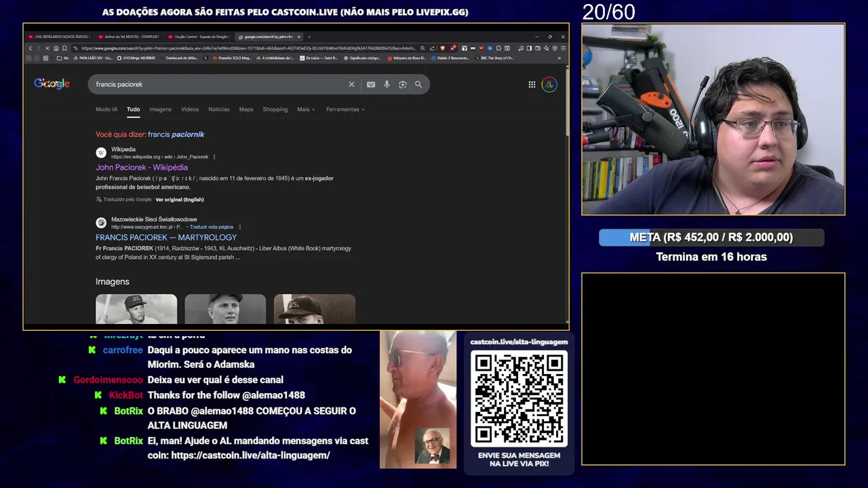Image resolution: width=868 pixels, height=488 pixels.
Task: Open the IAs bookmarks folder
Action: pyautogui.click(x=62, y=58)
